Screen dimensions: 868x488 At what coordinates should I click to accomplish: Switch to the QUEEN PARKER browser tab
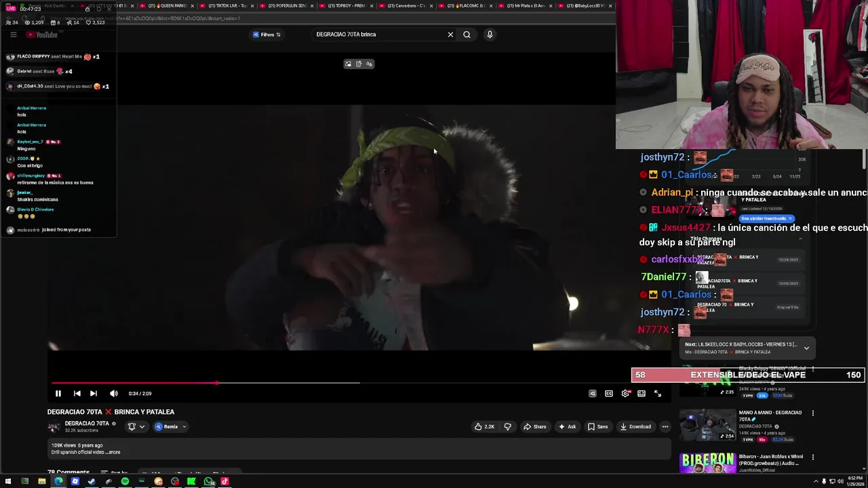coord(167,5)
